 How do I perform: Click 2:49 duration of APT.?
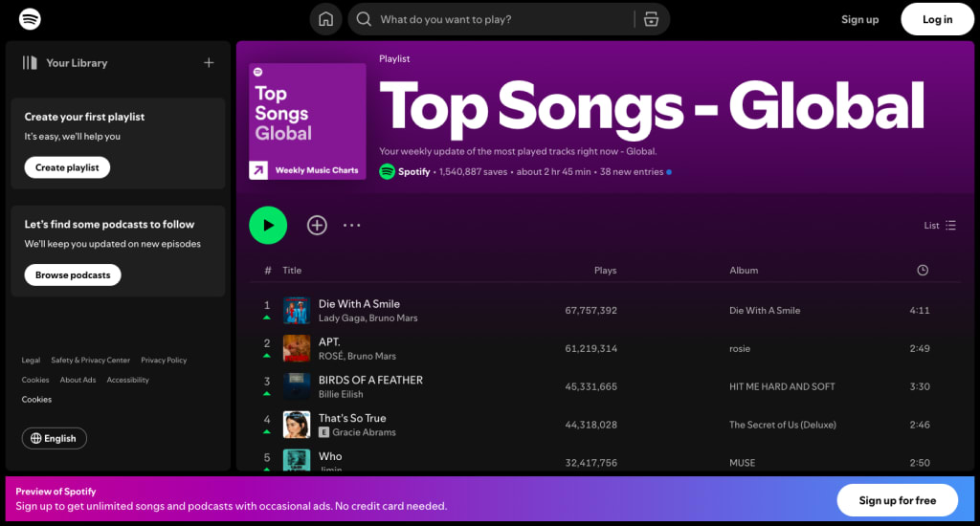[x=920, y=348]
